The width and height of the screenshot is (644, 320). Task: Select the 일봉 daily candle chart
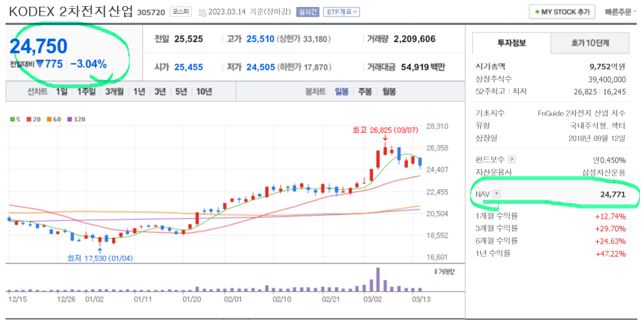coord(341,92)
